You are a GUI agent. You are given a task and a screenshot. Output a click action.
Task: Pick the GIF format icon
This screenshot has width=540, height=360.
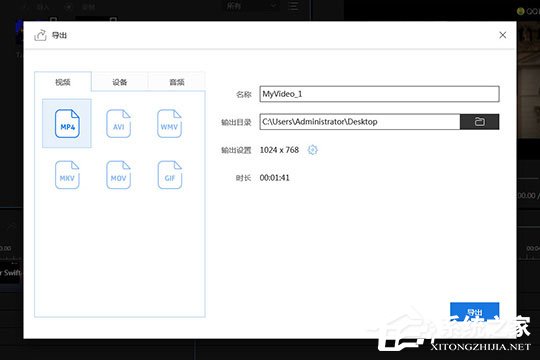point(169,175)
